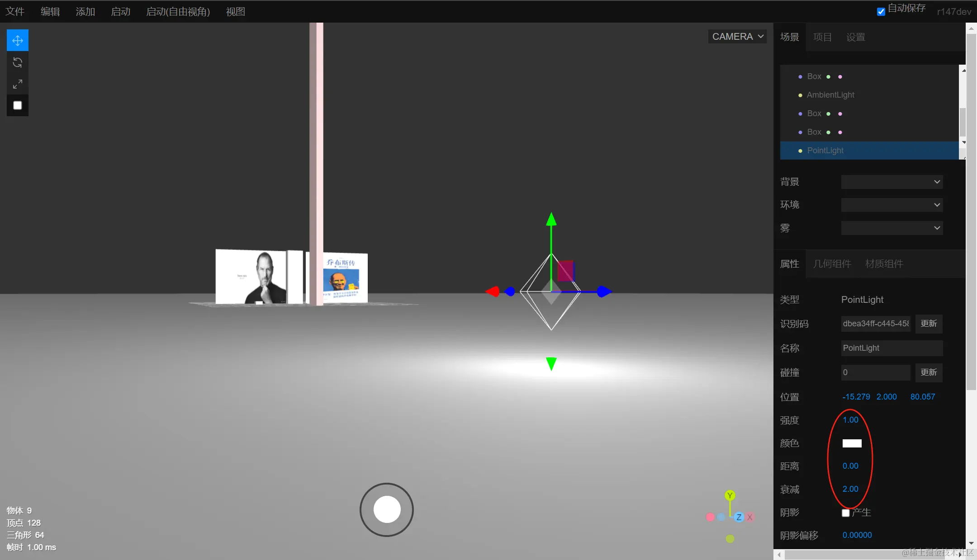Screen dimensions: 977x560
Task: Click the Z node in view helper
Action: click(739, 517)
